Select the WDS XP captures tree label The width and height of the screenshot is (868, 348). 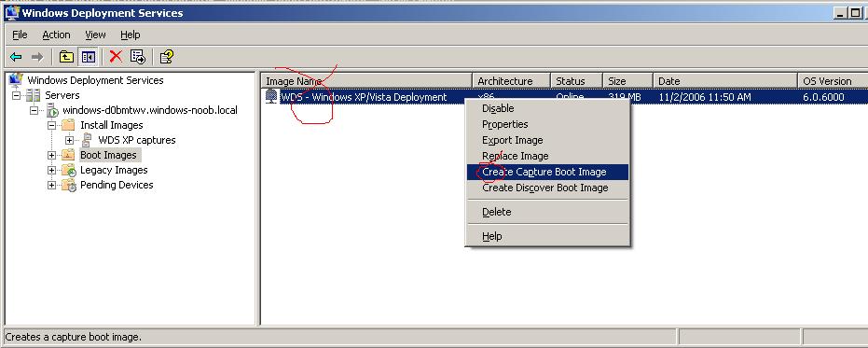137,140
